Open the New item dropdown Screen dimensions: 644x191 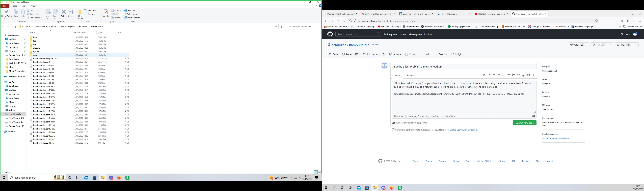tap(91, 10)
